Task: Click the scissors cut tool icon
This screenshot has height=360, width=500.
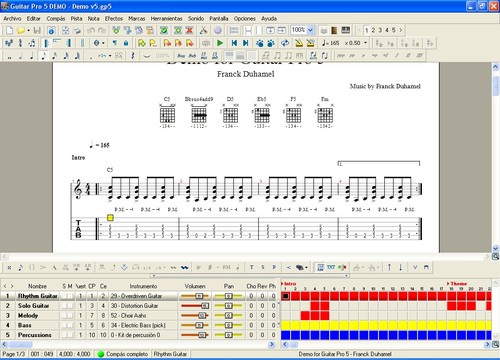Action: click(203, 31)
